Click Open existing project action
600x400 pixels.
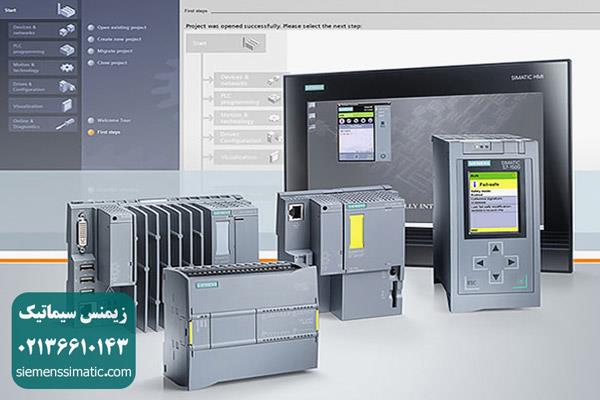[117, 28]
